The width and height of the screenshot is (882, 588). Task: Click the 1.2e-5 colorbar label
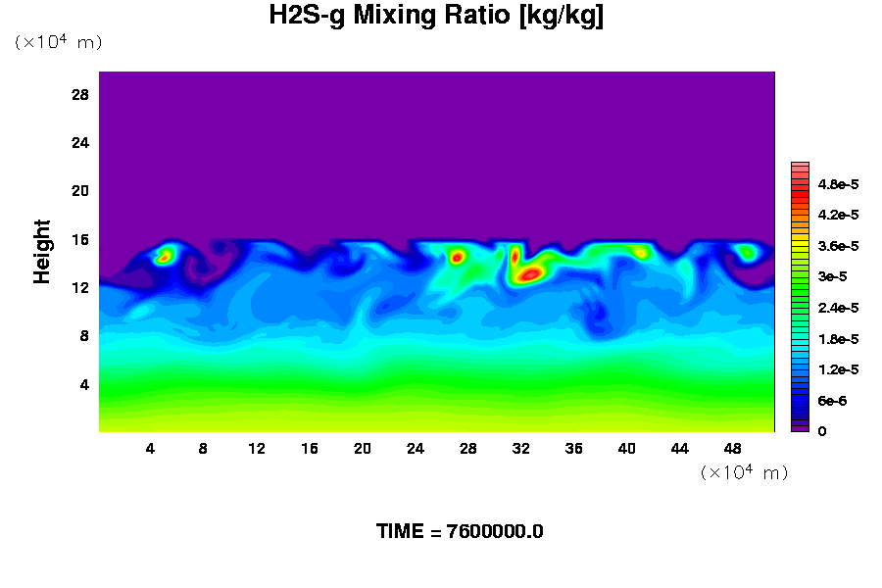coord(838,369)
